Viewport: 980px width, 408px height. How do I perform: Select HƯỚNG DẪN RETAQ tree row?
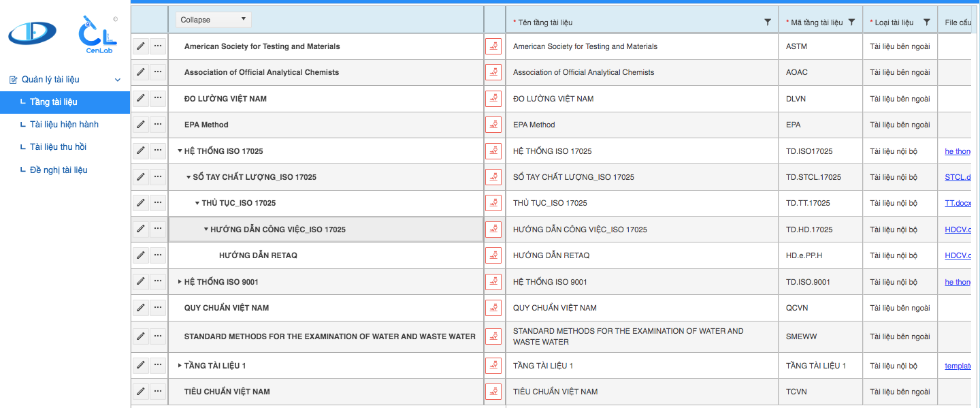(x=326, y=255)
